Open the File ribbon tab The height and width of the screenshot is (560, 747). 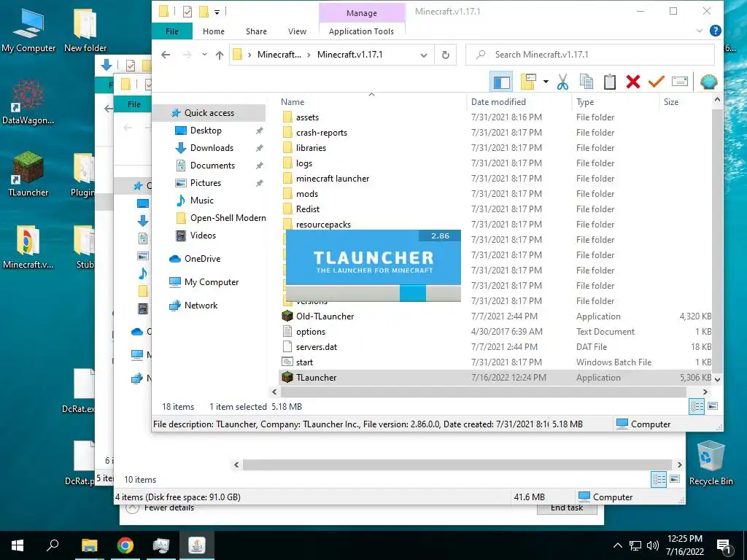172,31
